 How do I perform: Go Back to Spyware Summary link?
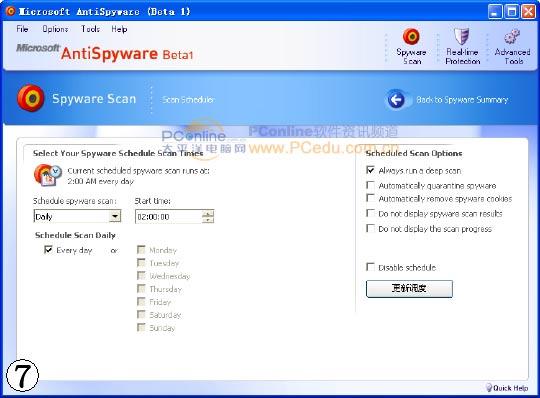tap(462, 100)
